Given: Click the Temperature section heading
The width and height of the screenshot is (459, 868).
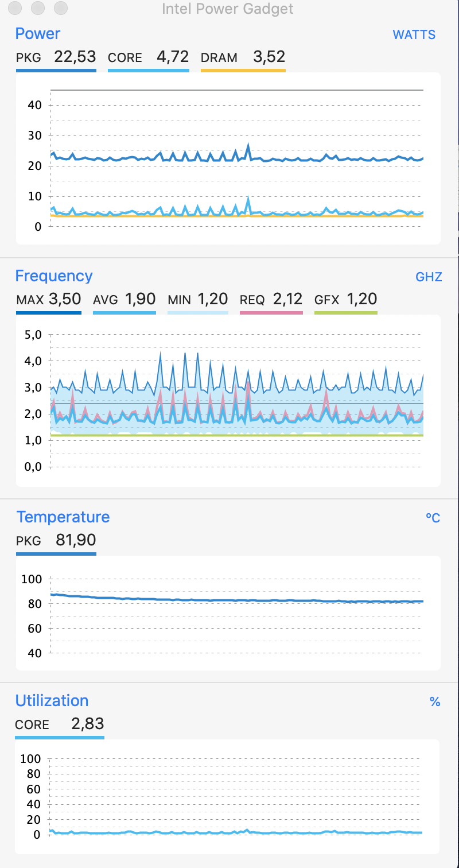Looking at the screenshot, I should [63, 517].
